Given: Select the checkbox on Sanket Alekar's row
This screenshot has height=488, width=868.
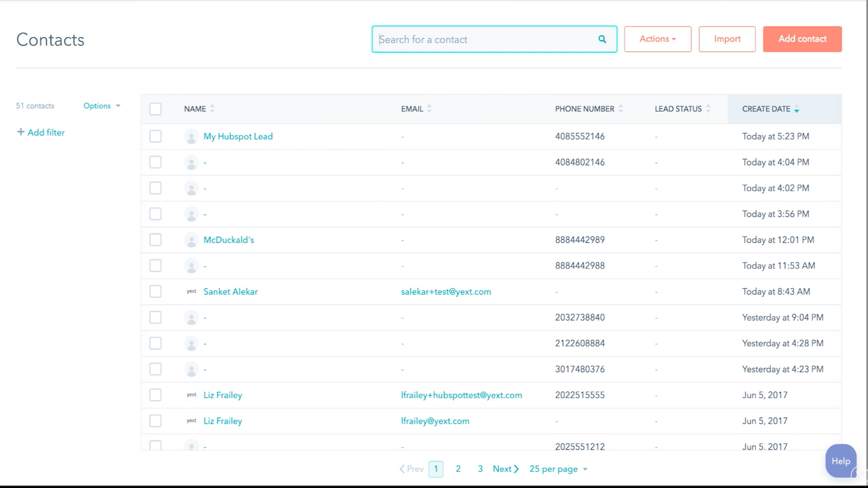Looking at the screenshot, I should [x=155, y=291].
